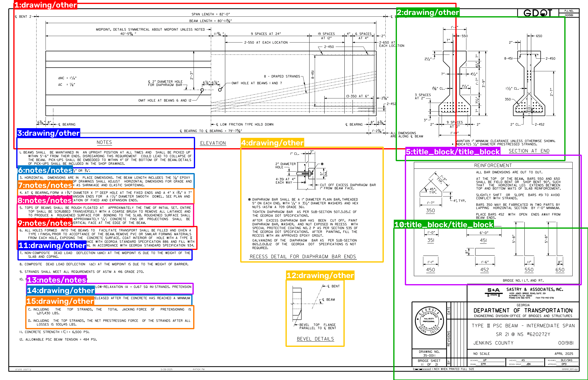Image resolution: width=588 pixels, height=380 pixels.
Task: Click bar mark '650' in reinforcement table
Action: pyautogui.click(x=560, y=270)
